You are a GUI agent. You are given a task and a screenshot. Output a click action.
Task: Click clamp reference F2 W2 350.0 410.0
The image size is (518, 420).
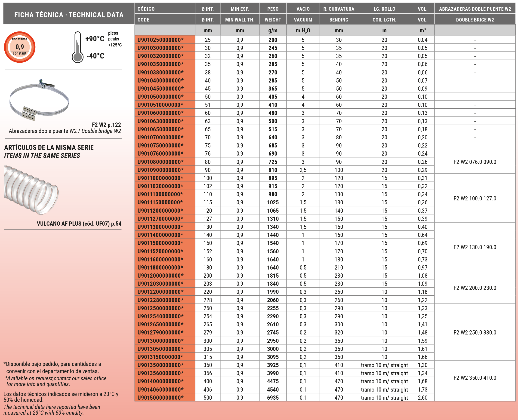click(475, 378)
